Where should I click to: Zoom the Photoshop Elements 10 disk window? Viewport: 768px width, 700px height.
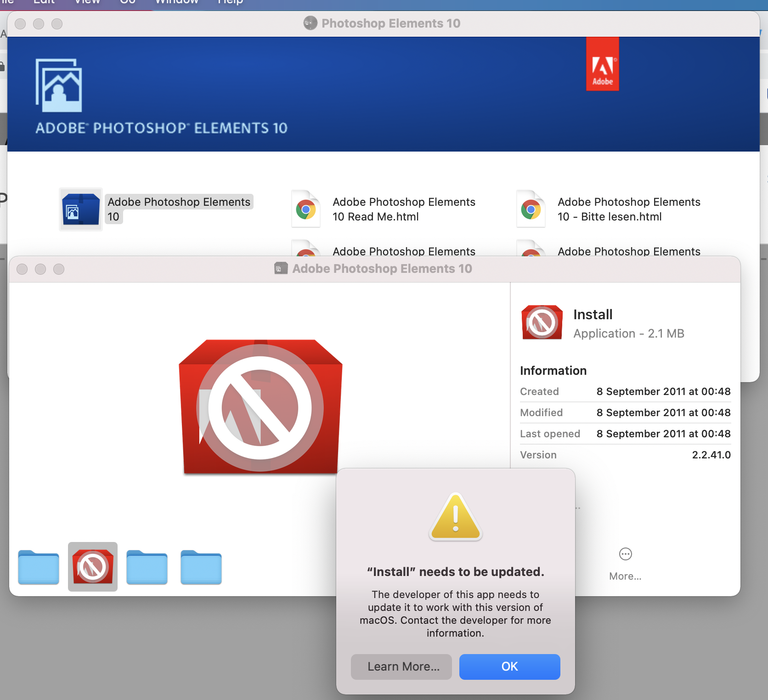click(57, 23)
